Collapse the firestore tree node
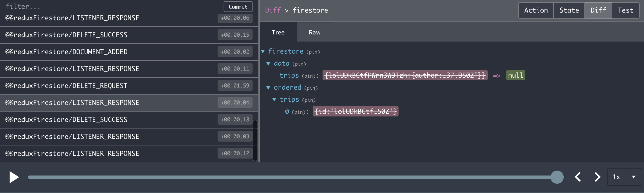The height and width of the screenshot is (193, 644). [x=263, y=51]
